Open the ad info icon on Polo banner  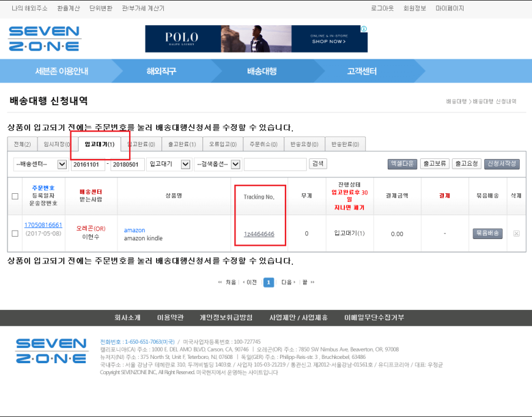click(x=364, y=29)
